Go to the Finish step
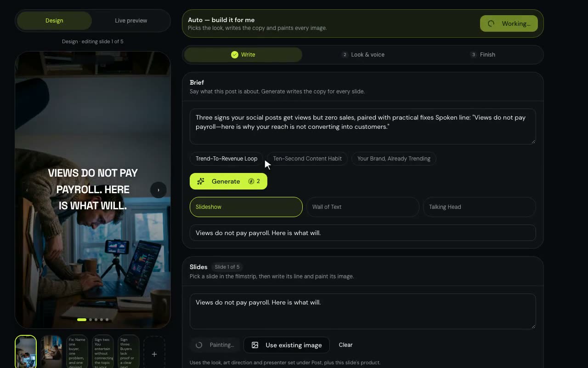588x368 pixels. 482,55
